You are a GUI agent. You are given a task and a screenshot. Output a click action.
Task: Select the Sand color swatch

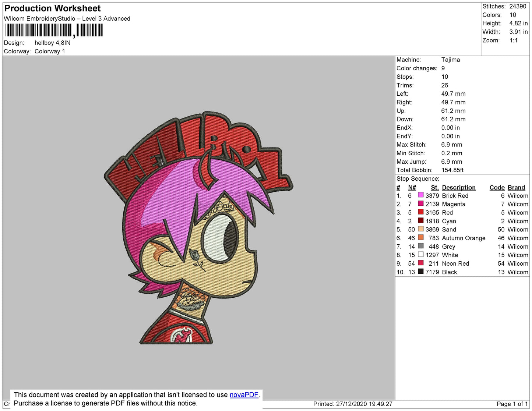(421, 229)
